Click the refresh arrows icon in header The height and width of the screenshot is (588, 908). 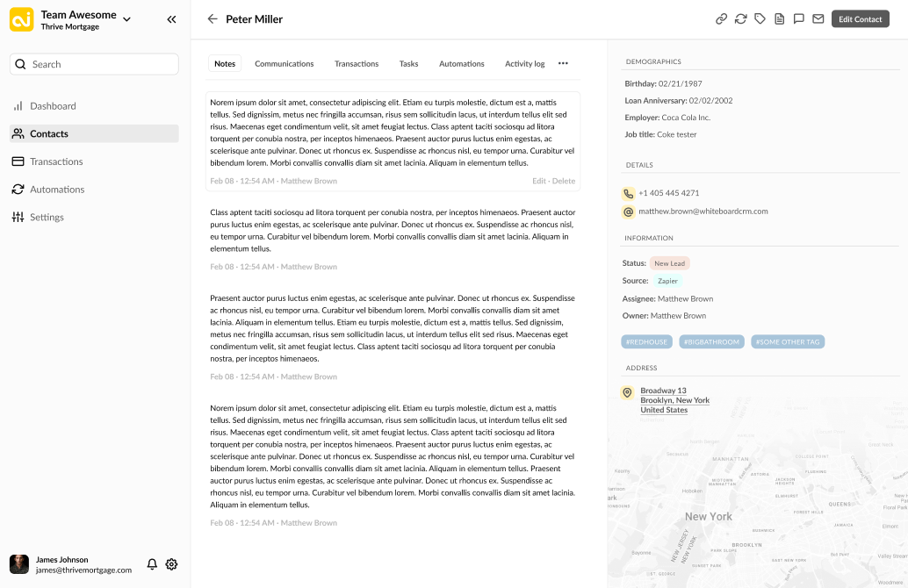tap(741, 18)
